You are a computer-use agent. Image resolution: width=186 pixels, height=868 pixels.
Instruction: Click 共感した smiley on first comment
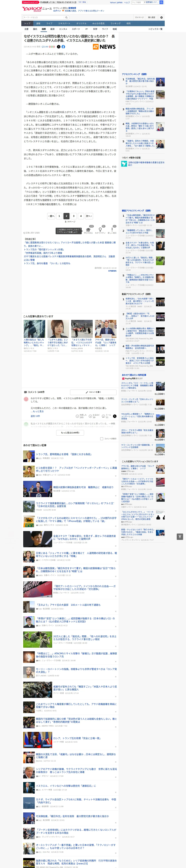pos(77,416)
